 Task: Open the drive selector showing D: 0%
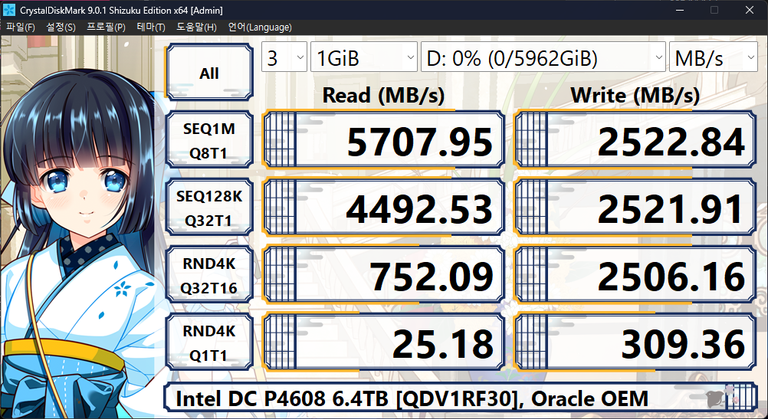[543, 57]
